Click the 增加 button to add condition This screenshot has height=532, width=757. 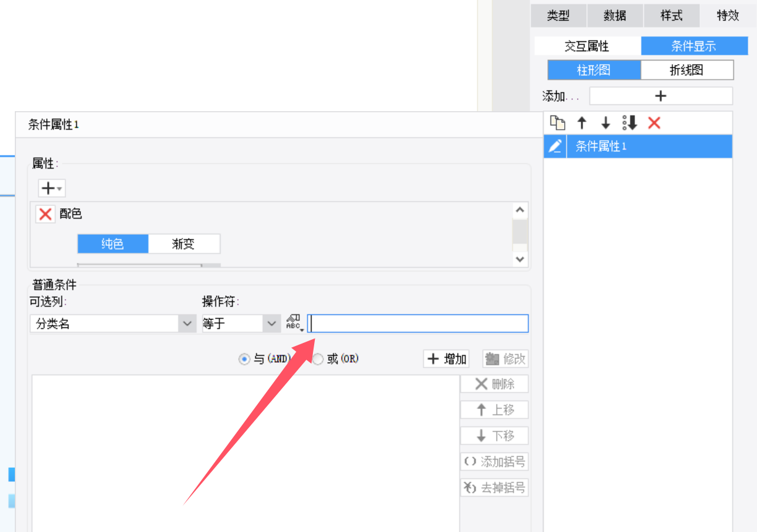(x=447, y=359)
